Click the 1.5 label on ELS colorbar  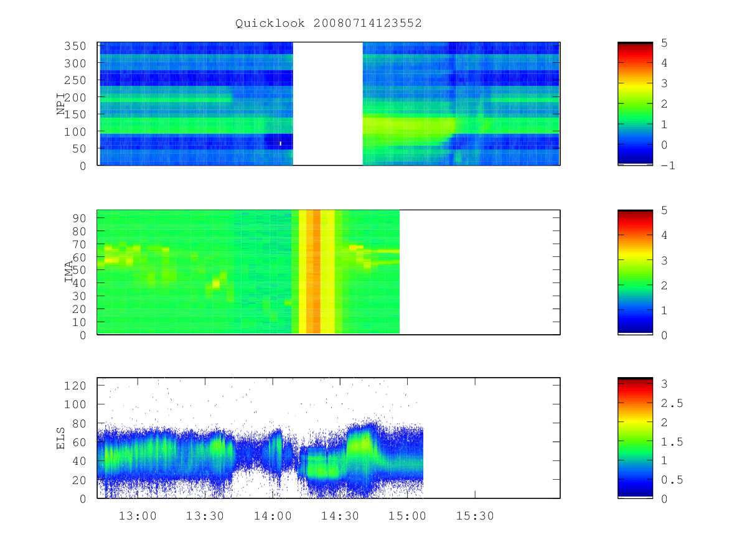click(671, 442)
